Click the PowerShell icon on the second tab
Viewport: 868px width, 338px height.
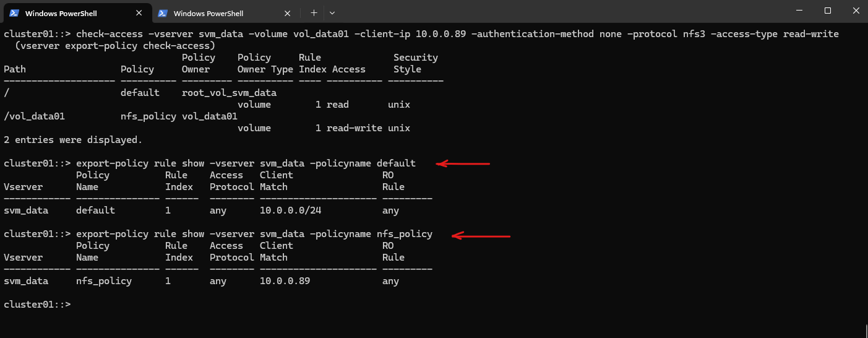tap(163, 13)
